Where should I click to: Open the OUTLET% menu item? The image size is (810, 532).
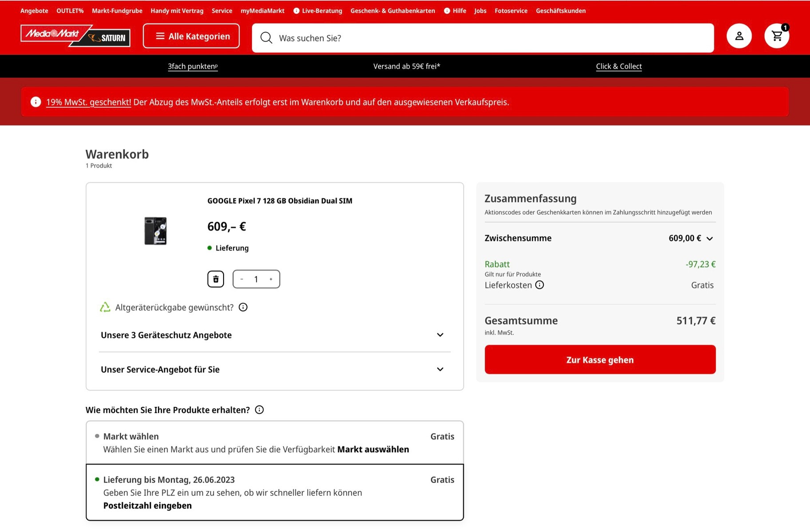click(x=70, y=11)
